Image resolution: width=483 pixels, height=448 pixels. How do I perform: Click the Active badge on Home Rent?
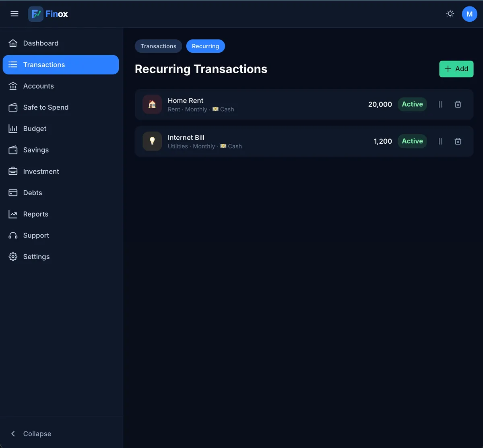[412, 104]
